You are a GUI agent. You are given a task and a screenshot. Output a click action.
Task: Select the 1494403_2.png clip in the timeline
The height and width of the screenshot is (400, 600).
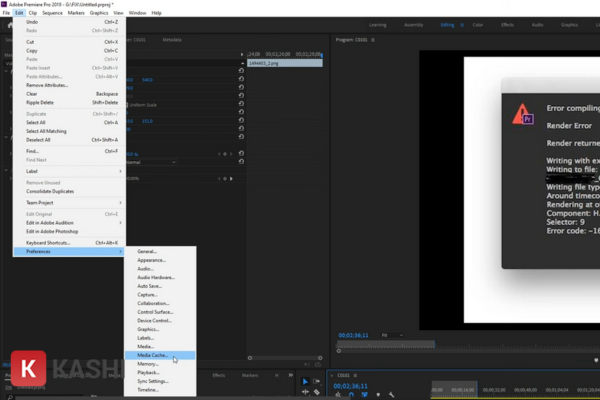[285, 63]
